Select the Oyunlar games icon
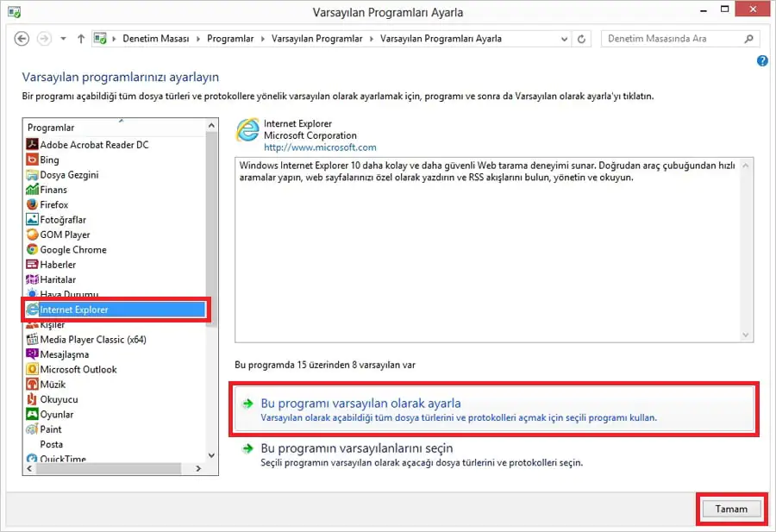Viewport: 776px width, 532px height. click(x=32, y=414)
